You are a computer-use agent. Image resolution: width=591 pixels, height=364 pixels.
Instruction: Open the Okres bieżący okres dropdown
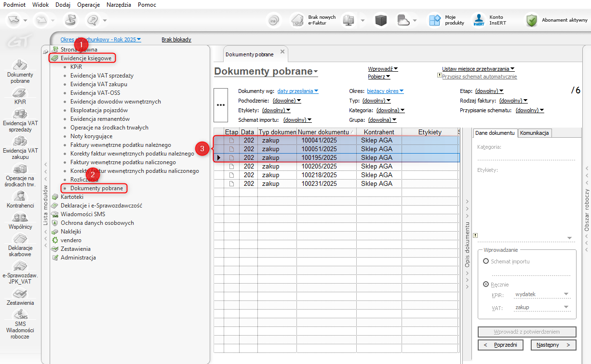click(385, 91)
